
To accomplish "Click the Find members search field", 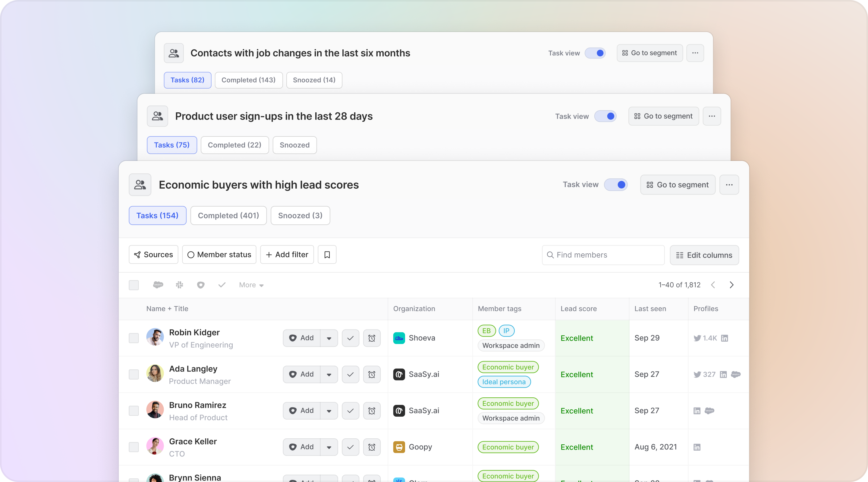I will coord(603,255).
